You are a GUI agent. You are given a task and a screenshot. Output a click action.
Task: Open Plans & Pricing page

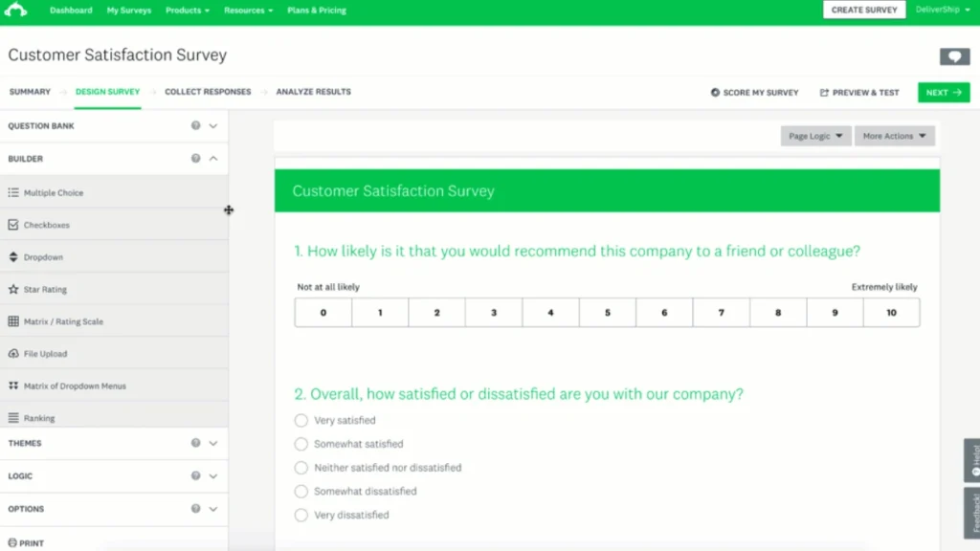[317, 11]
